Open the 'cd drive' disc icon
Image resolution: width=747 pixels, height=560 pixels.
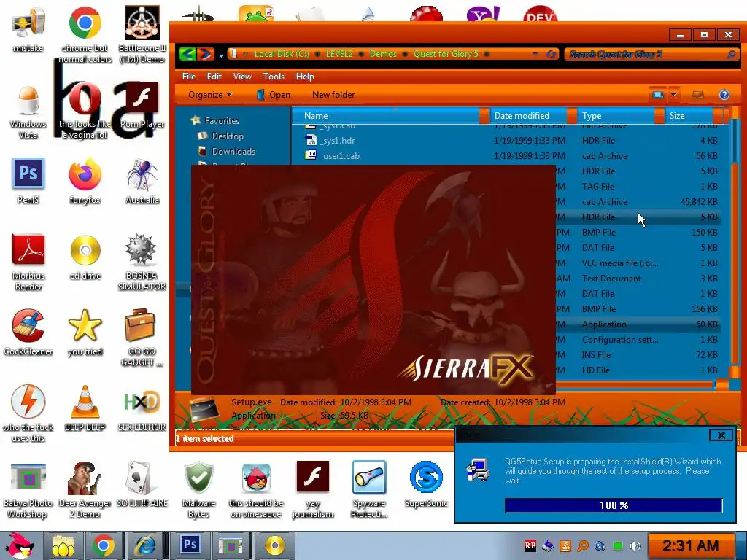(x=85, y=250)
